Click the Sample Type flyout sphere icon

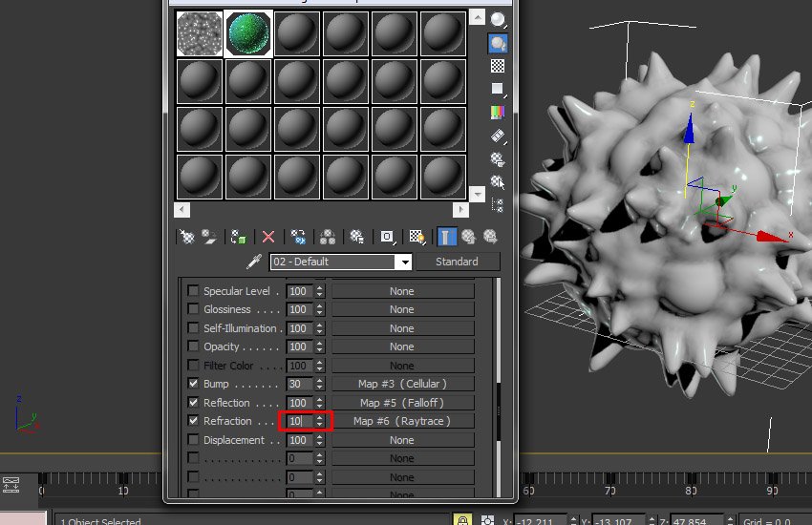pos(498,20)
